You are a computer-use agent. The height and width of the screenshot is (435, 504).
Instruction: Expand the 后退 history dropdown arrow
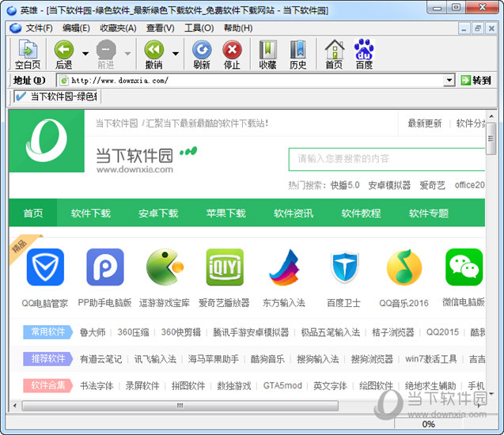tap(85, 53)
